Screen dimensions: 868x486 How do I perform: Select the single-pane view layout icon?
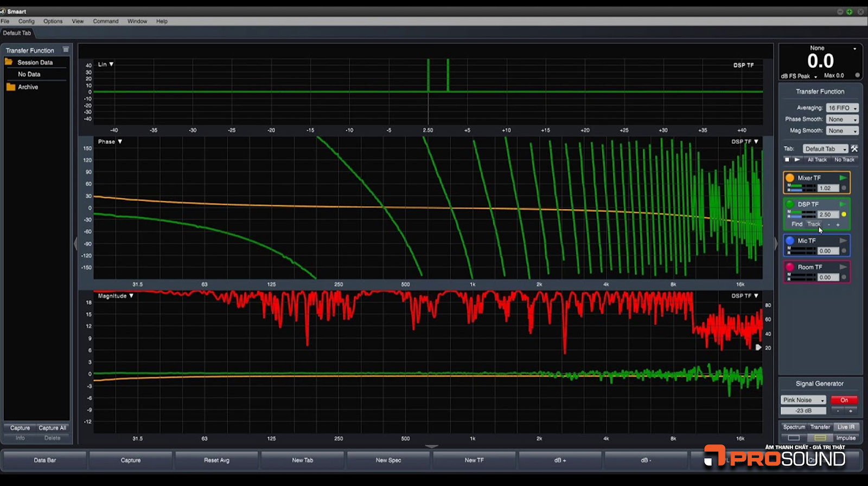(794, 438)
